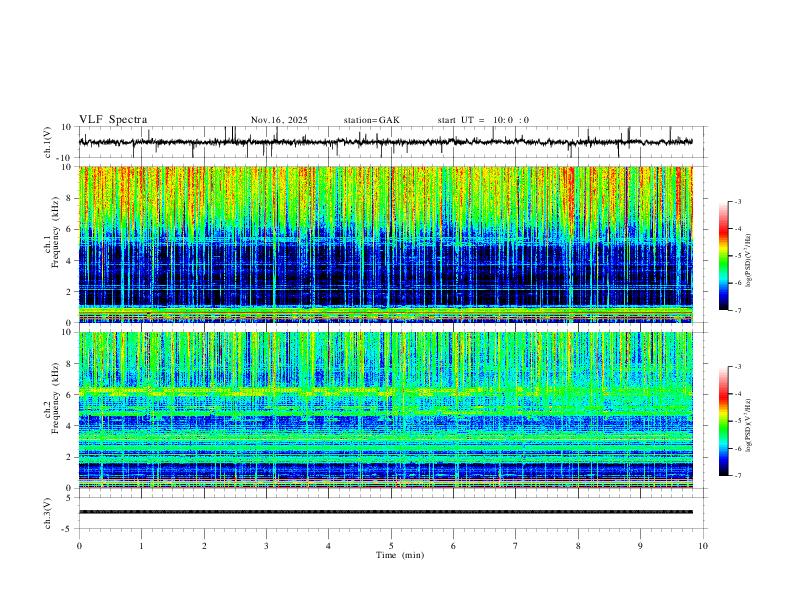Click the ch.1 spectrogram color scale bar
Screen dimensions: 792x612
point(723,256)
